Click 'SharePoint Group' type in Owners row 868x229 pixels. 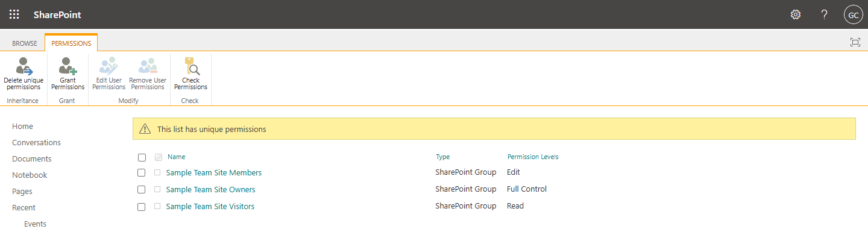[466, 189]
